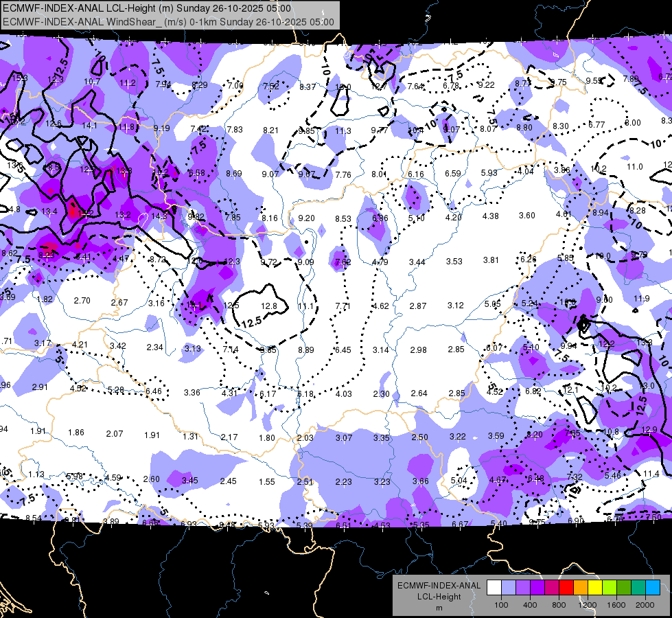The image size is (672, 618).
Task: Click the wind shear value '2.45'
Action: (x=229, y=481)
